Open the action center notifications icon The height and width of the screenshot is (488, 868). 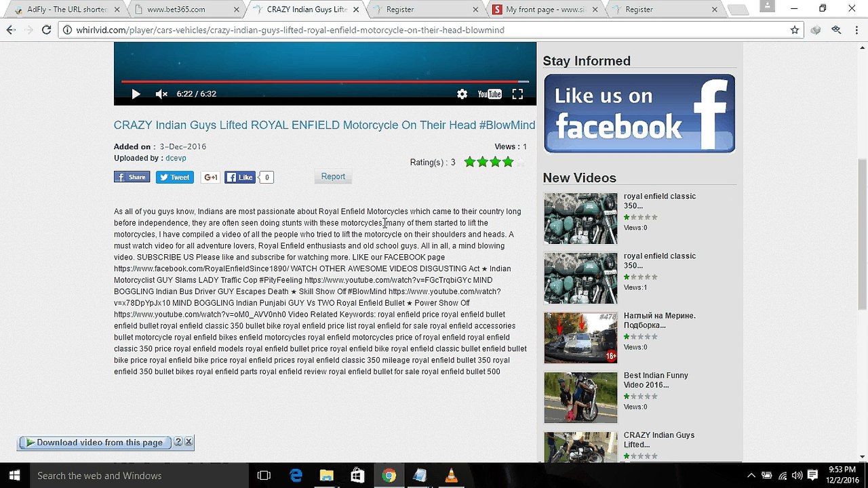tap(812, 476)
